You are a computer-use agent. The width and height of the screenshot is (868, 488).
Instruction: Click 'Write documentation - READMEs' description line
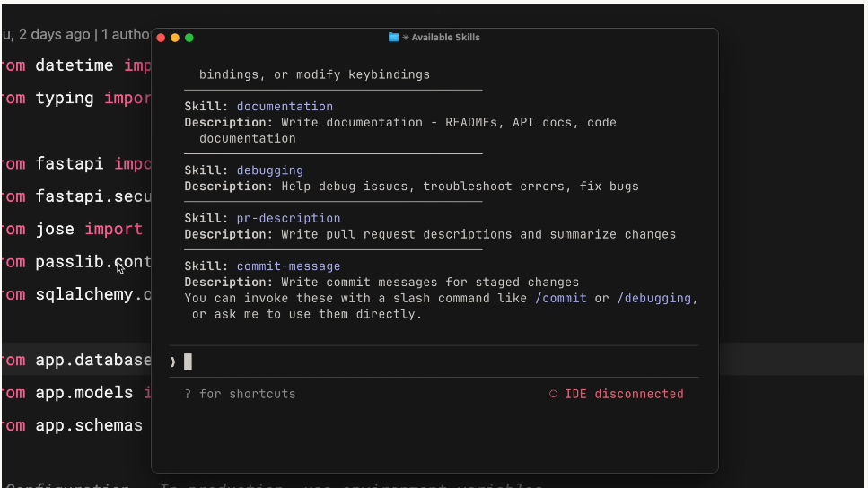coord(400,122)
